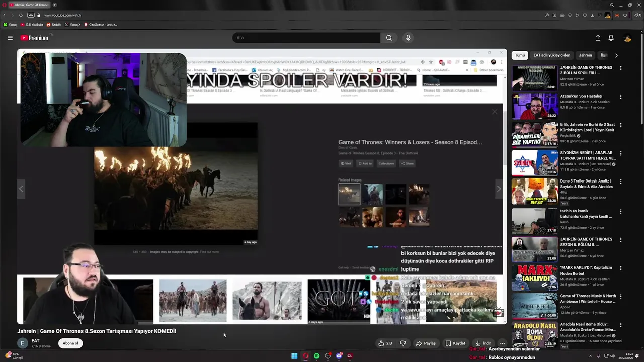Select the 'EAT adlı yükleyiciden' chip
644x362 pixels.
pos(552,55)
